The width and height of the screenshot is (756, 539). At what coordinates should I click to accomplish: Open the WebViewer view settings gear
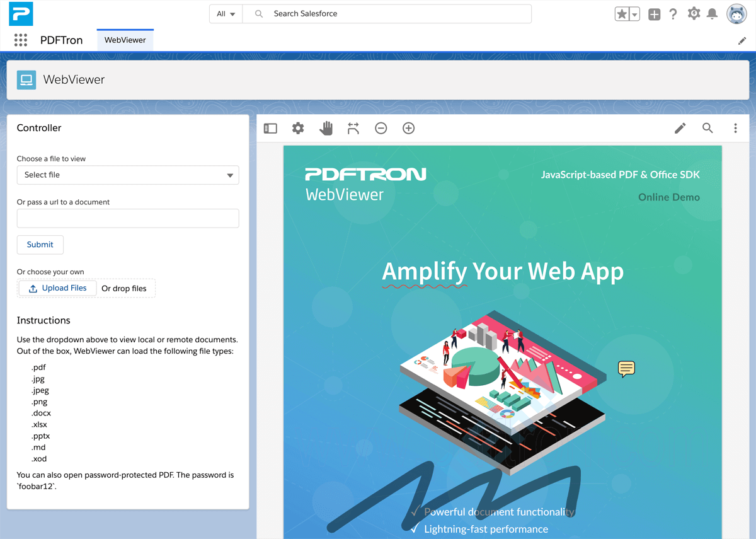[298, 128]
